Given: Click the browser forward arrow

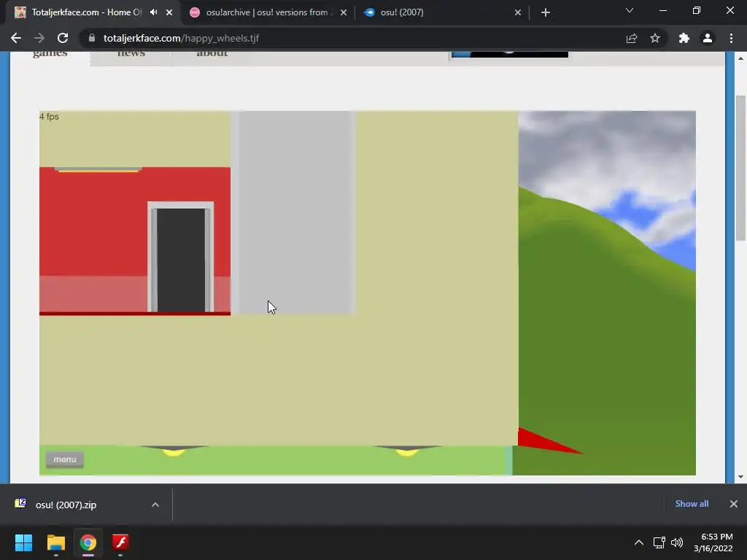Looking at the screenshot, I should tap(39, 38).
